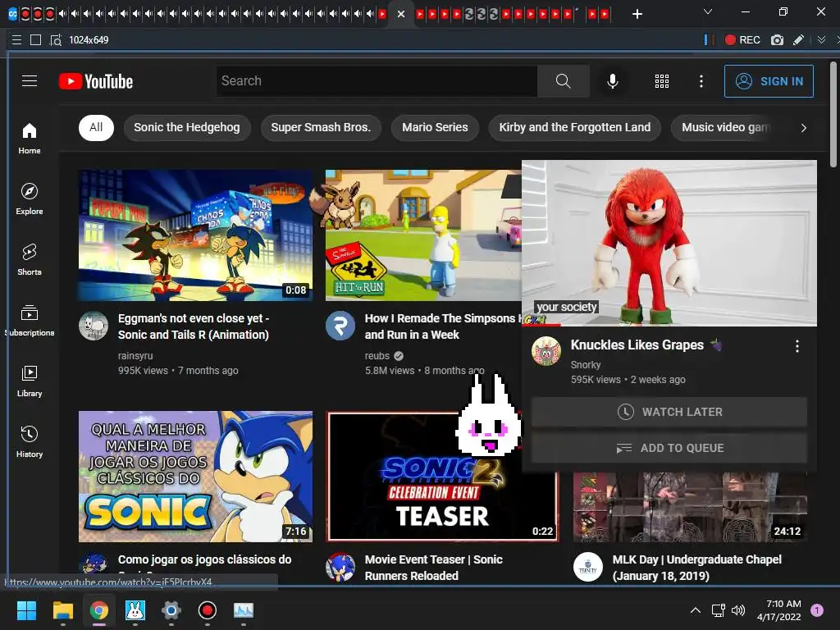Screen dimensions: 840x630
Task: Select Kirby and the Forgotten Land chip
Action: point(575,127)
